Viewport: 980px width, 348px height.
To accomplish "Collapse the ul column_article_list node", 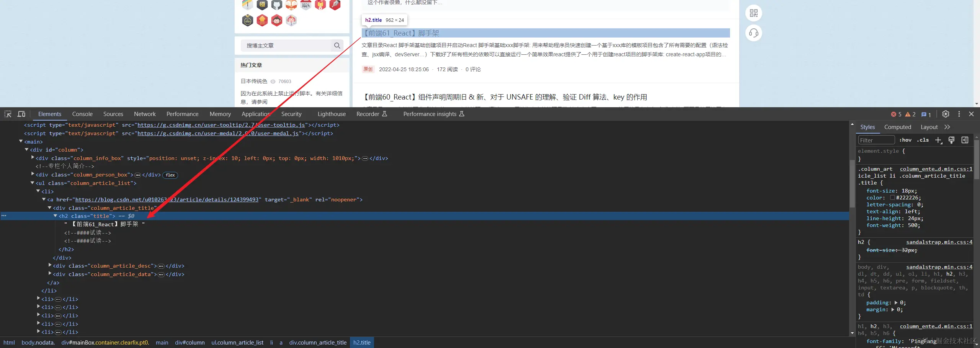I will 33,183.
